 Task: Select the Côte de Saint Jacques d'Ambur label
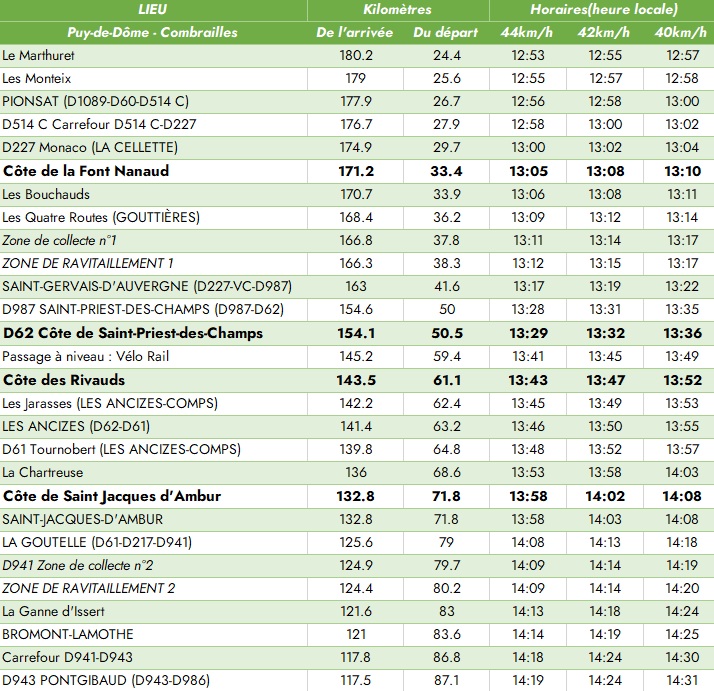tap(112, 496)
